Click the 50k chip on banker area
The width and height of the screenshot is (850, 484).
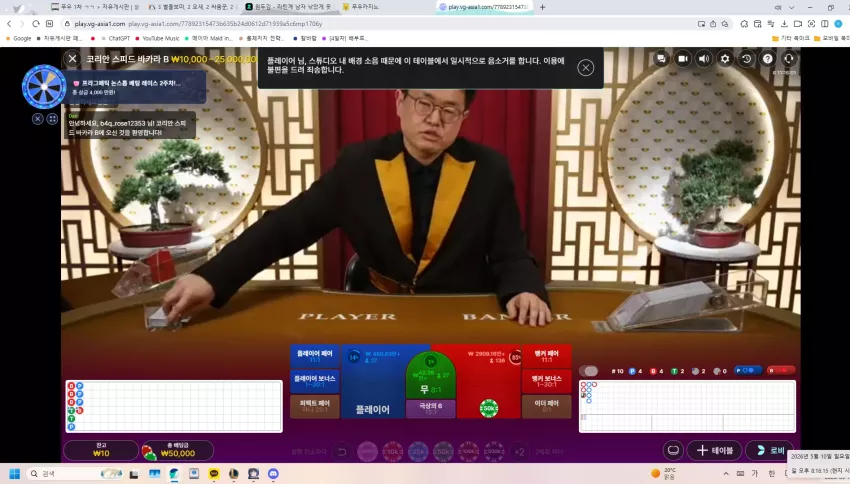pyautogui.click(x=488, y=408)
